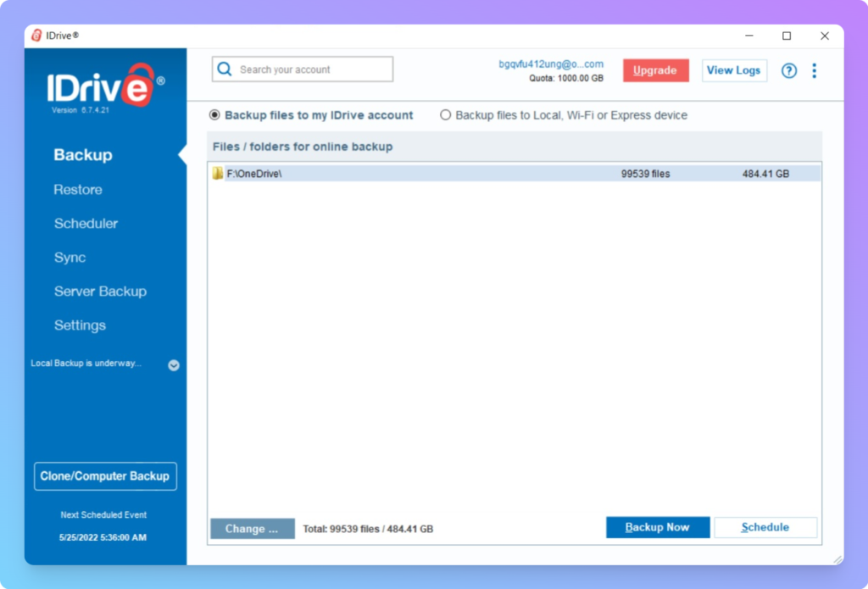Select Backup files to my IDrive account
Screen dimensions: 868x589
(214, 115)
